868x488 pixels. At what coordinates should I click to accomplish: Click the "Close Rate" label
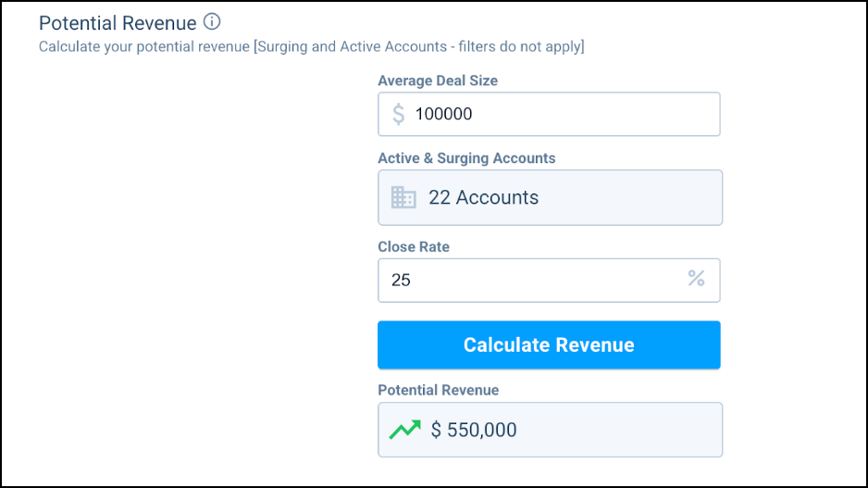(414, 247)
